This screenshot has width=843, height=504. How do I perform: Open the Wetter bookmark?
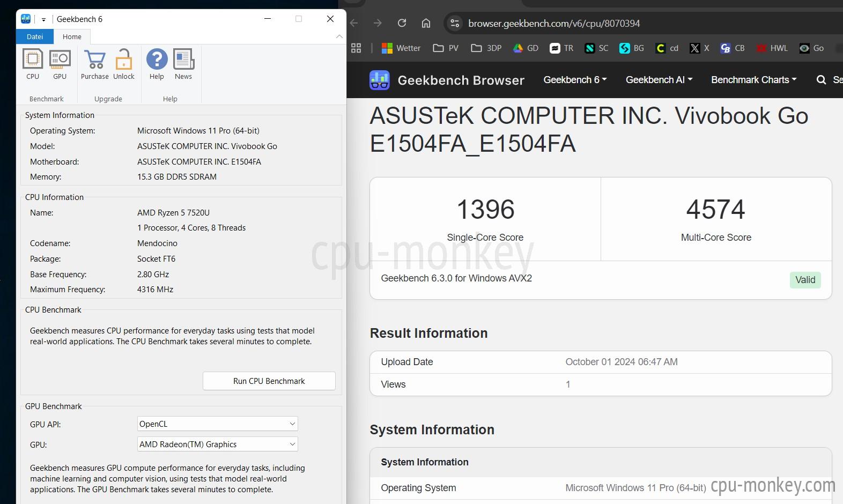[x=401, y=48]
